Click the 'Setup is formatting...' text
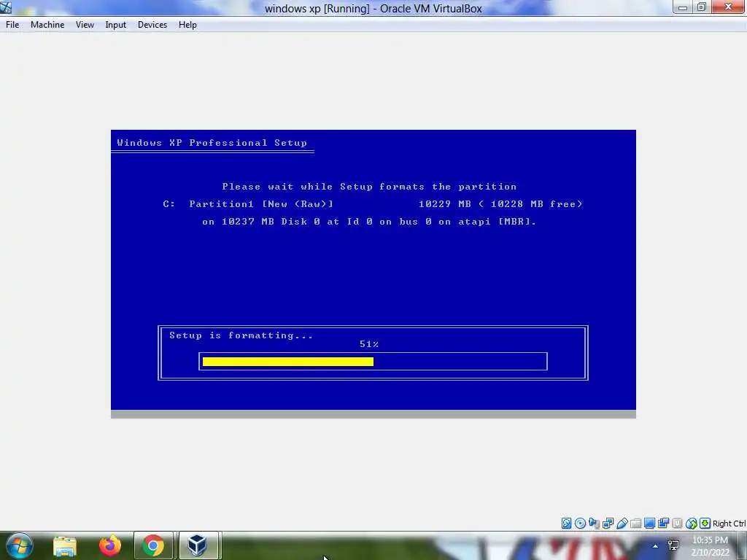This screenshot has height=560, width=747. 241,335
